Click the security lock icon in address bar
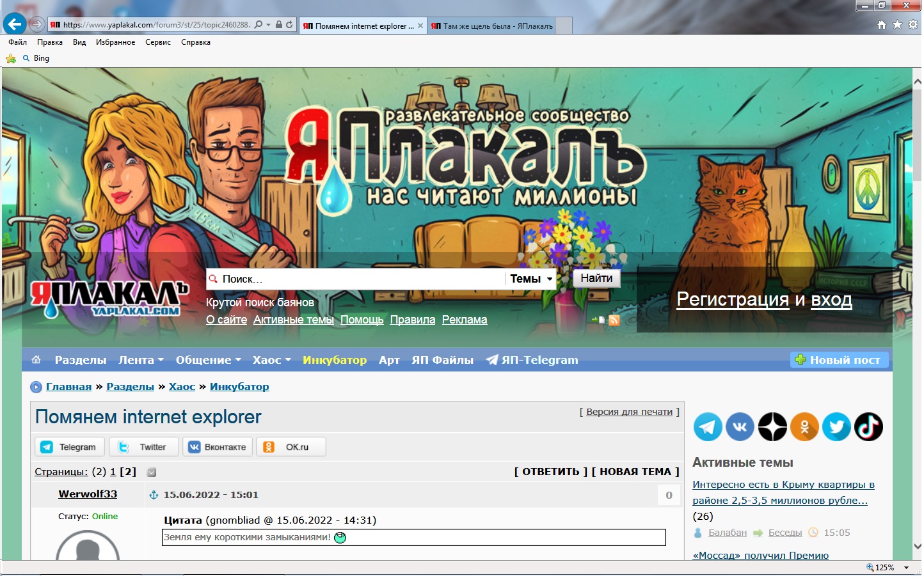 (x=279, y=25)
